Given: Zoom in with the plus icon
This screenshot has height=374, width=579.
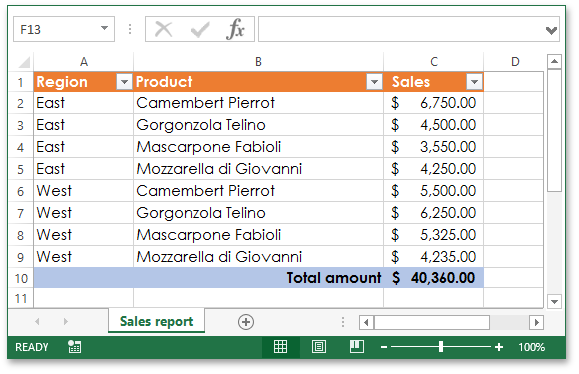Looking at the screenshot, I should [x=499, y=347].
